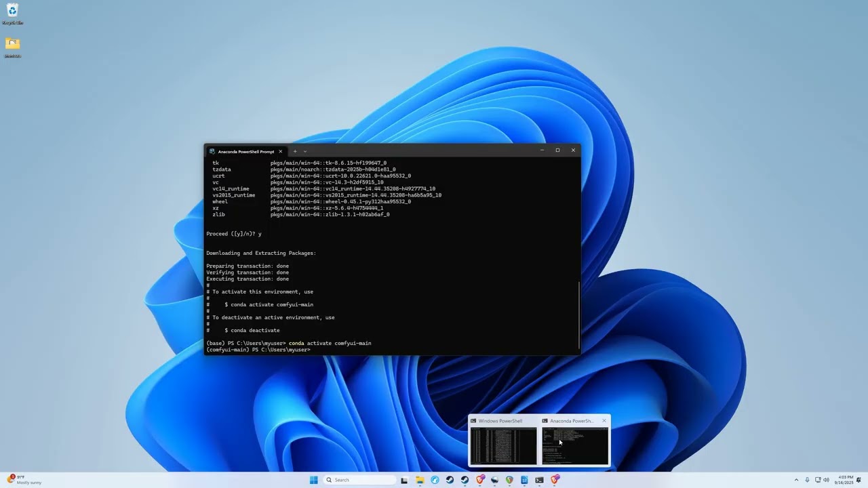Open the blue circular app after File Explorer
This screenshot has height=488, width=868.
[435, 480]
